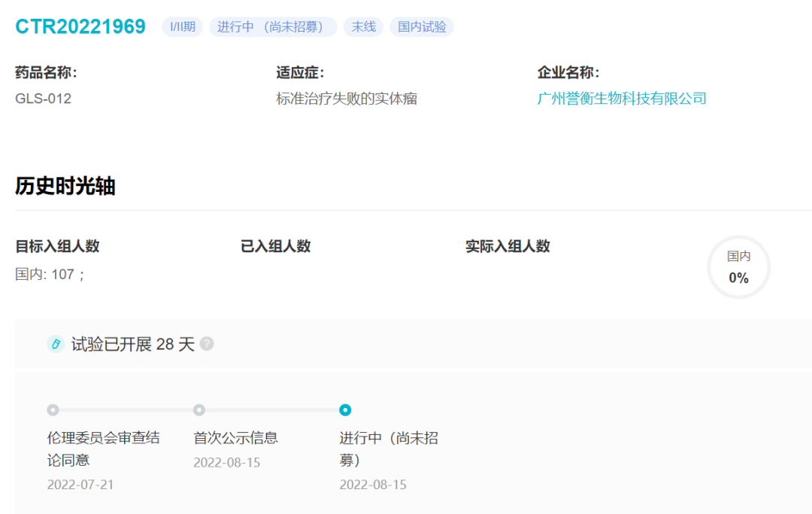Click the pill icon beside 试验已开展

pyautogui.click(x=56, y=344)
